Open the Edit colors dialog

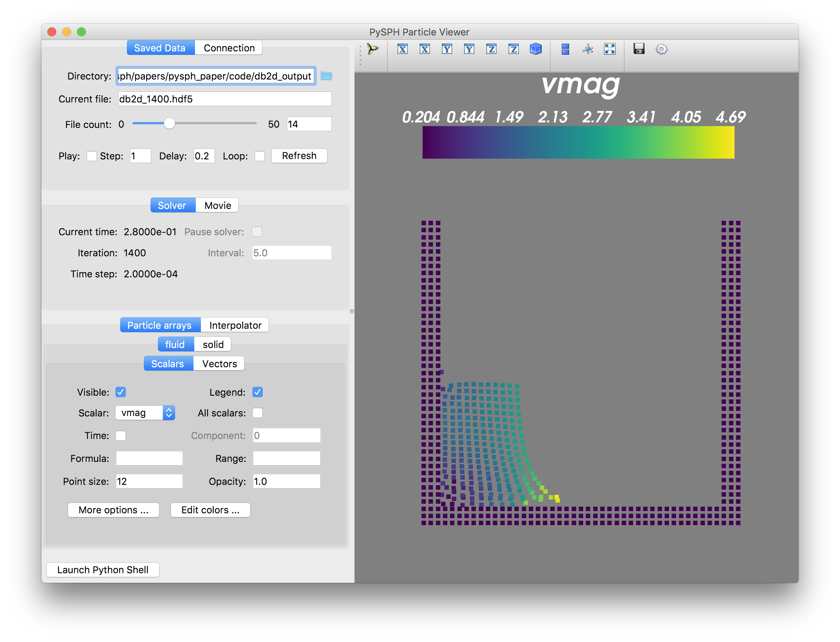click(210, 510)
